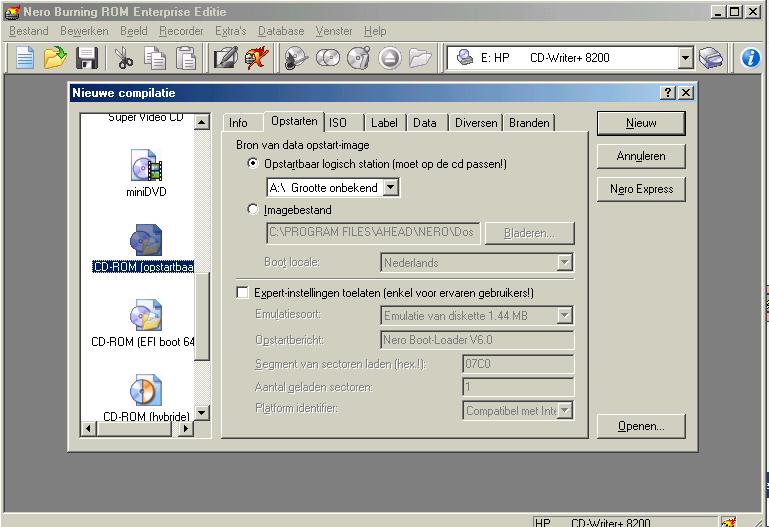Open the Platform identifier dropdown
The width and height of the screenshot is (769, 527).
click(564, 410)
